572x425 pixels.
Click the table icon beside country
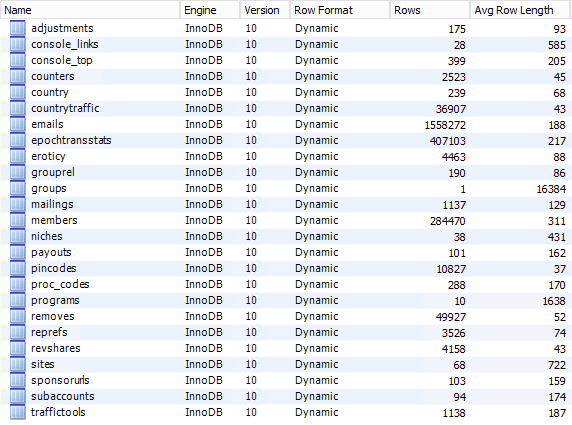(18, 92)
